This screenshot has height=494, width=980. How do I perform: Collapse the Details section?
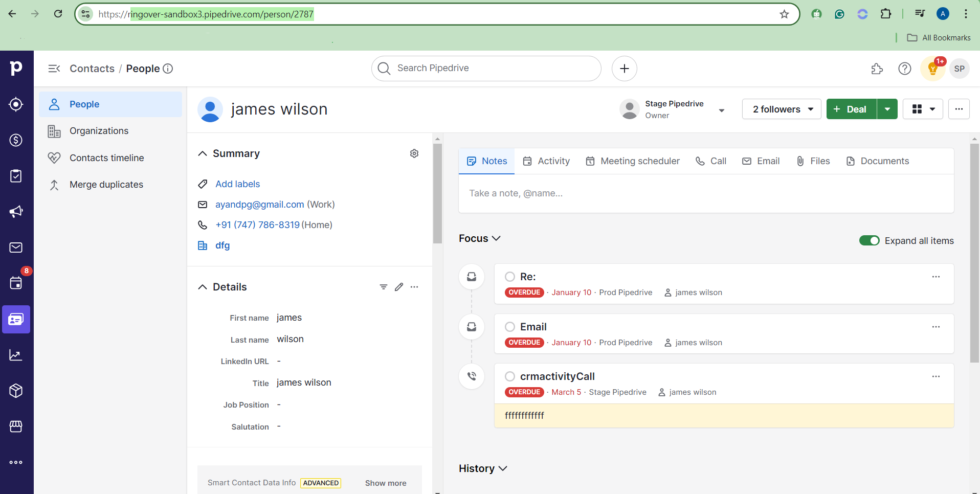[203, 287]
